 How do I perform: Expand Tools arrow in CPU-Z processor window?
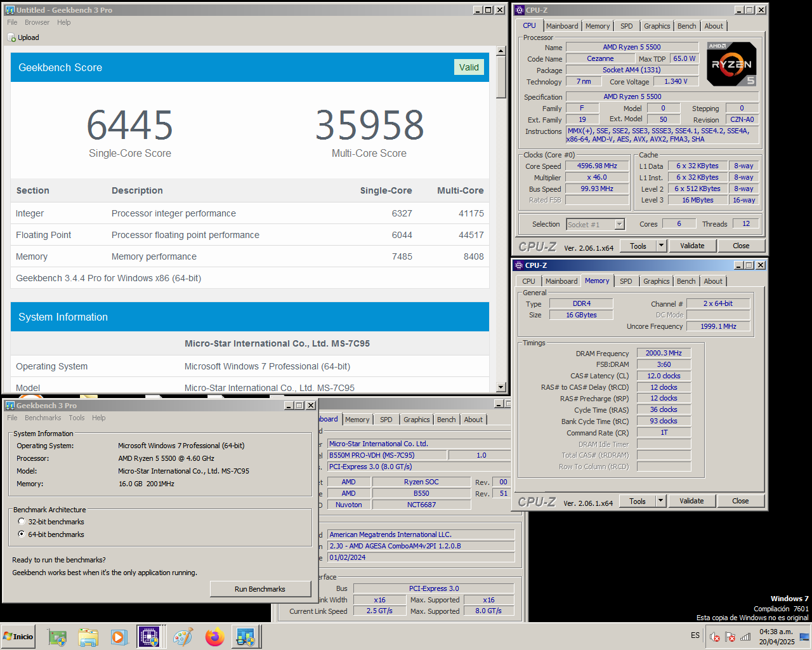661,246
